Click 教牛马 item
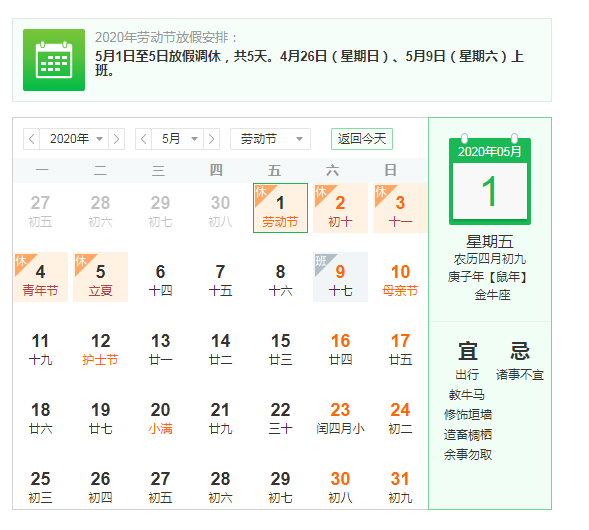The width and height of the screenshot is (589, 530). [x=467, y=395]
